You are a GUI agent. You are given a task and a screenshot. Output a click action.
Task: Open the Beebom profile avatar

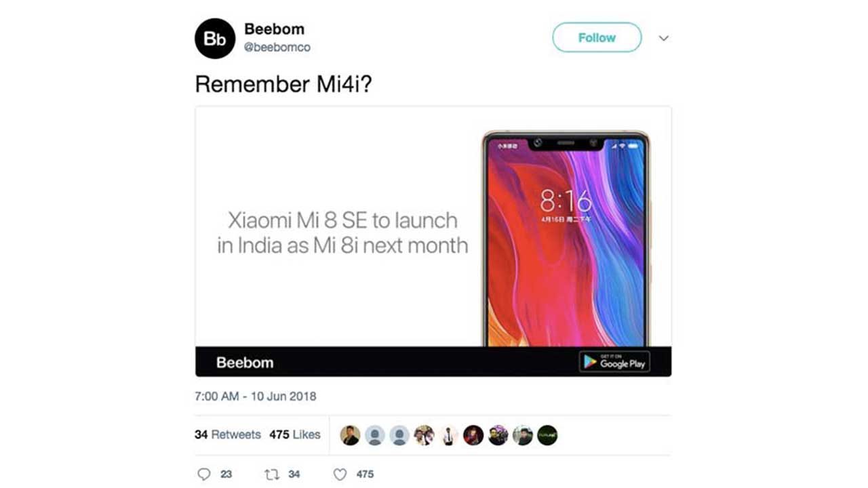(x=215, y=39)
